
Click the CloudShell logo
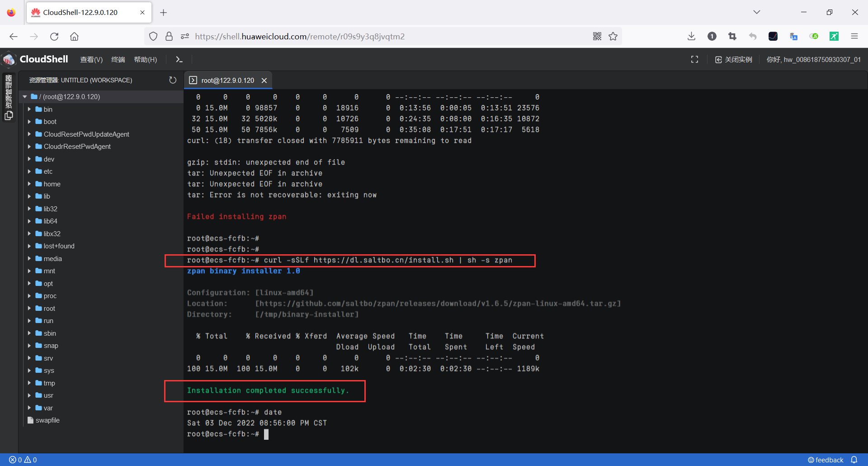point(35,59)
